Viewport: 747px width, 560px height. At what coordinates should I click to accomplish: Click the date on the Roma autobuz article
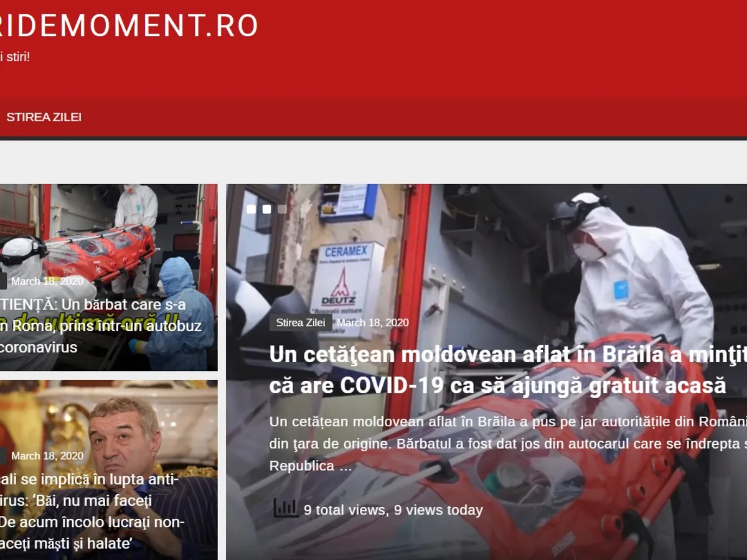47,281
